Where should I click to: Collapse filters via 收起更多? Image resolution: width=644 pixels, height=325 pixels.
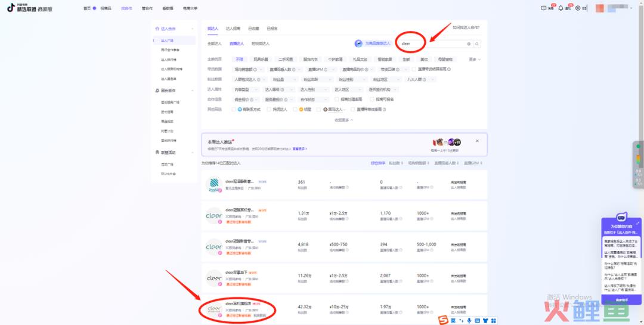point(344,120)
